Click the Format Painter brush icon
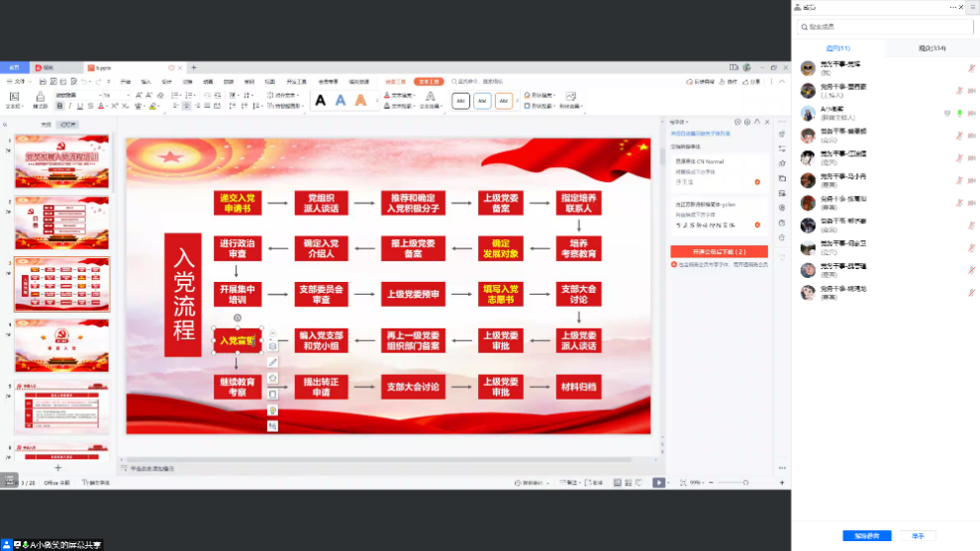 [40, 97]
